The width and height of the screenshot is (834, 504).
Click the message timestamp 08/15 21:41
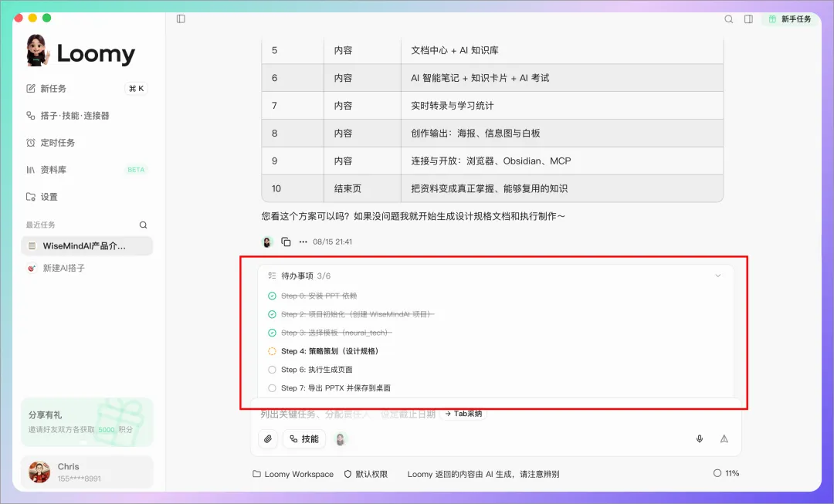(x=332, y=242)
